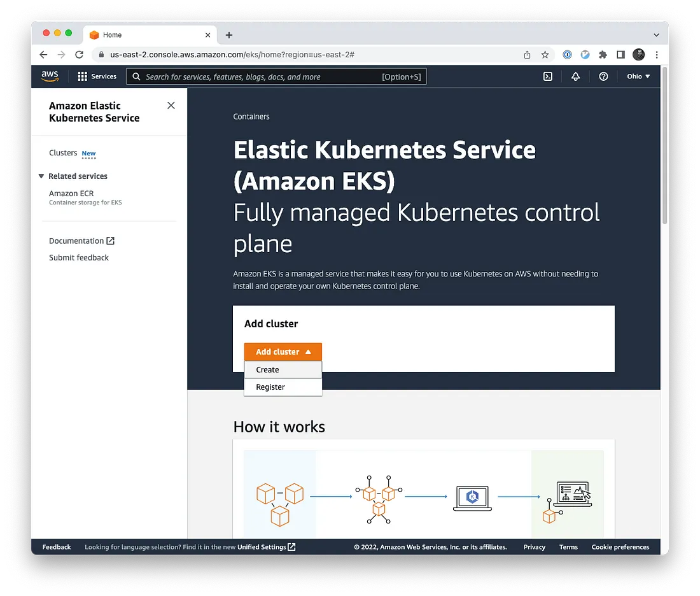Click the blue circular extension icon
The height and width of the screenshot is (596, 700).
click(x=585, y=55)
